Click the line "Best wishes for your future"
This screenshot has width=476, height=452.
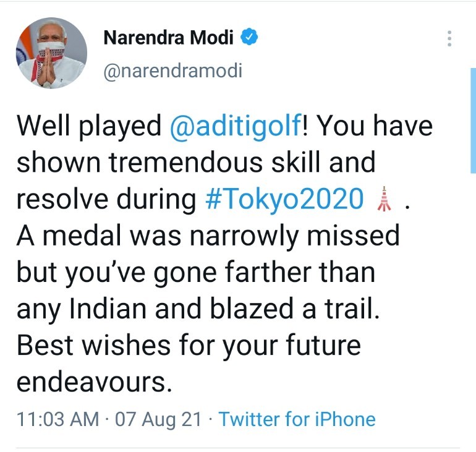pos(189,345)
